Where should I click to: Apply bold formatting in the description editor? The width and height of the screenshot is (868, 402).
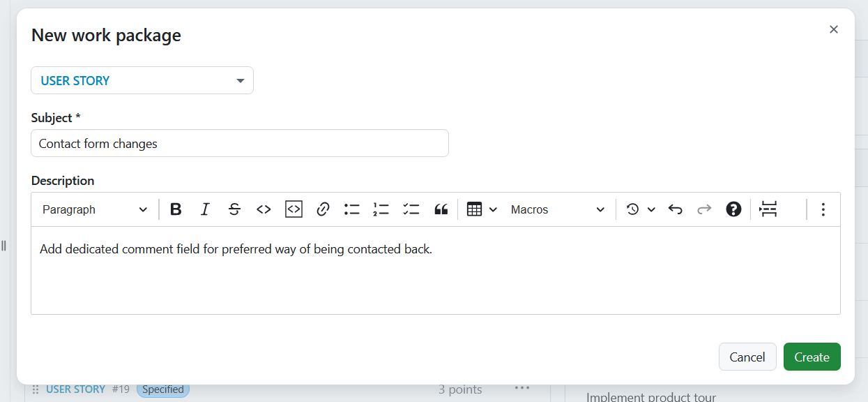pyautogui.click(x=176, y=209)
